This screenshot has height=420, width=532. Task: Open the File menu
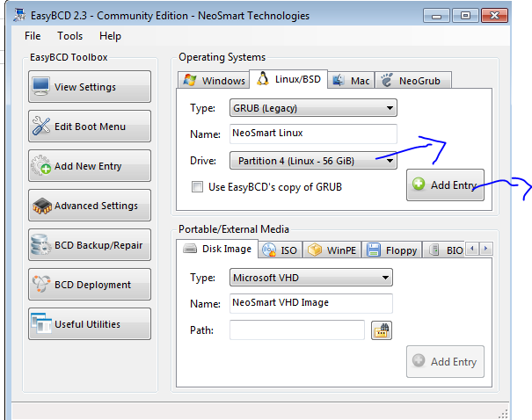[33, 36]
